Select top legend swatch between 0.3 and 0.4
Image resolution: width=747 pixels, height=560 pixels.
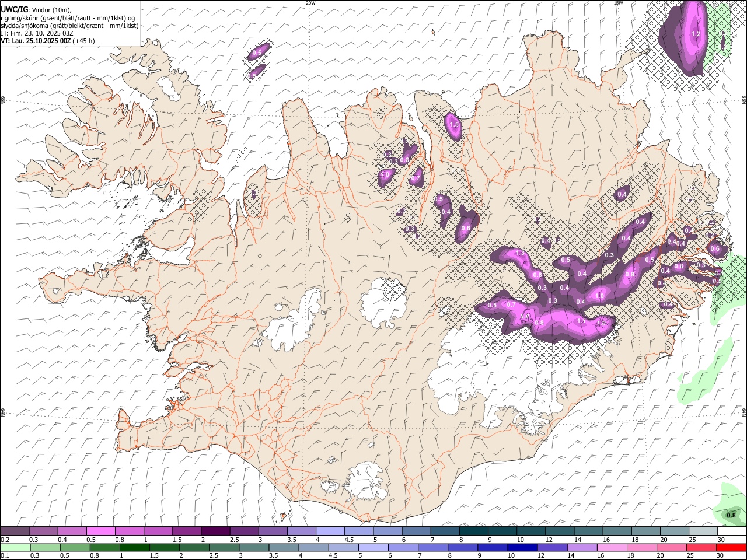[44, 531]
